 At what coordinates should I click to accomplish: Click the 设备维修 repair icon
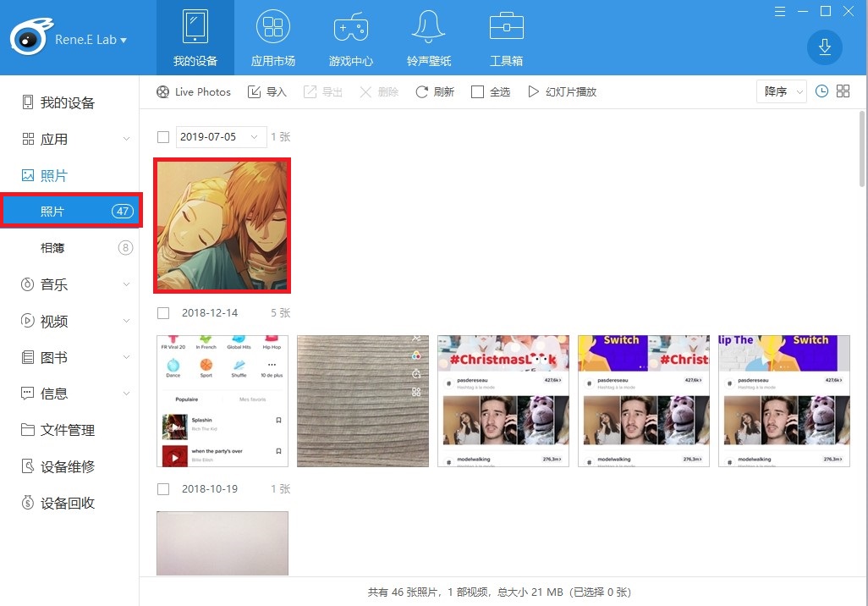[27, 466]
